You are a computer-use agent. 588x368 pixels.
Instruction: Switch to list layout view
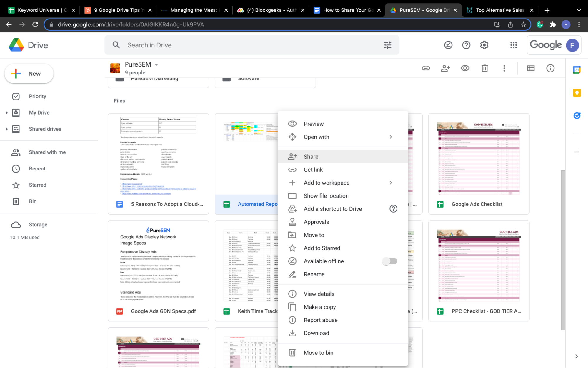tap(531, 68)
